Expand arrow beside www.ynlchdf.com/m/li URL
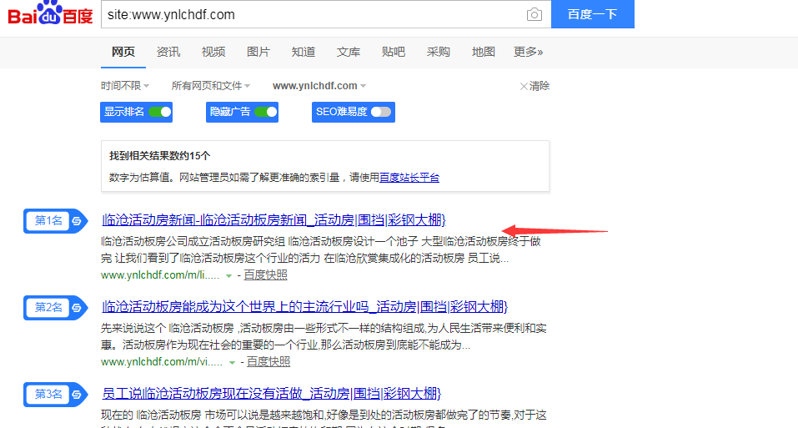 click(x=229, y=276)
